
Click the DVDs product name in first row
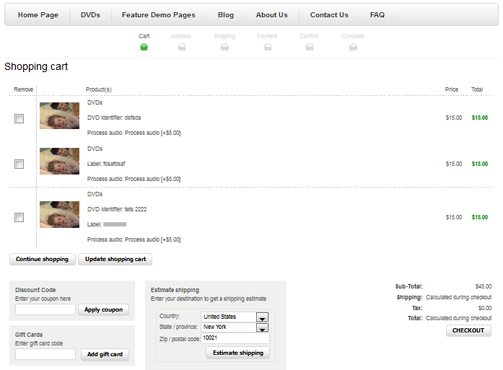pyautogui.click(x=95, y=103)
